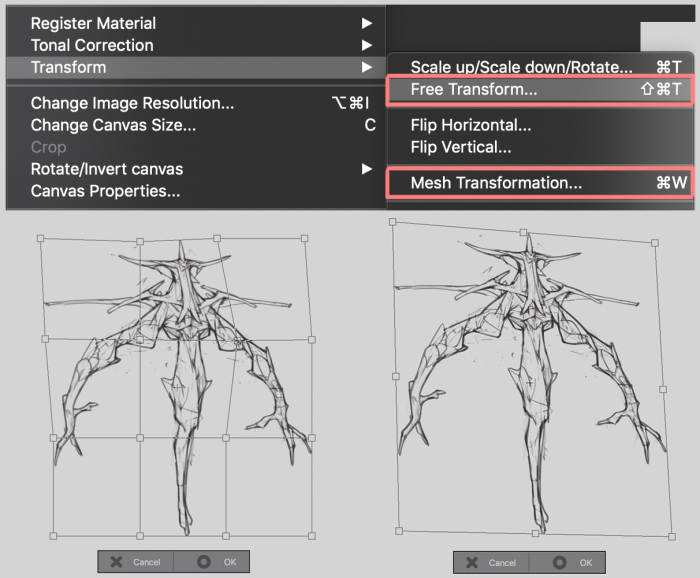Select Scale up/Scale down/Rotate option
The height and width of the screenshot is (578, 700).
click(x=521, y=67)
